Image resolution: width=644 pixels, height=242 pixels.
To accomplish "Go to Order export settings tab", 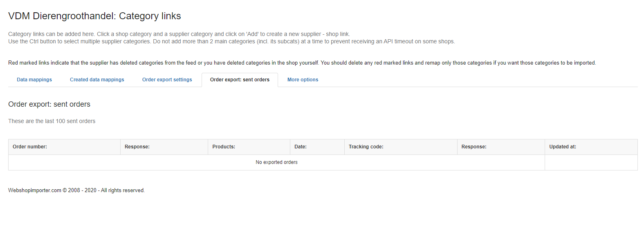I will (x=167, y=80).
